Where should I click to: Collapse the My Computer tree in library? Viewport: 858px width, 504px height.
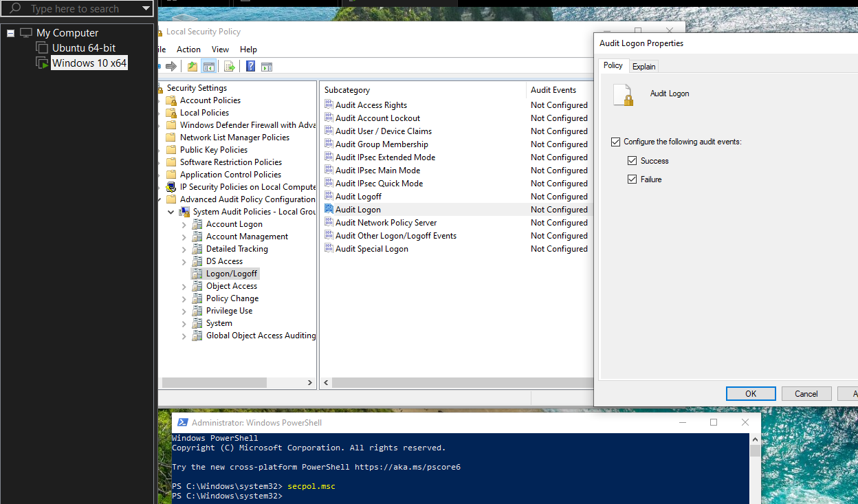10,33
